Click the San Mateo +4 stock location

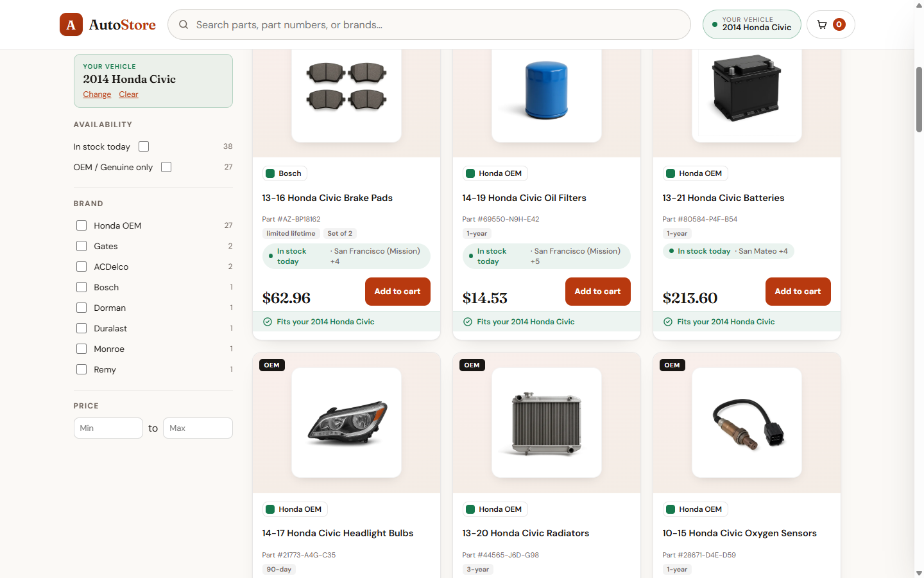(762, 251)
